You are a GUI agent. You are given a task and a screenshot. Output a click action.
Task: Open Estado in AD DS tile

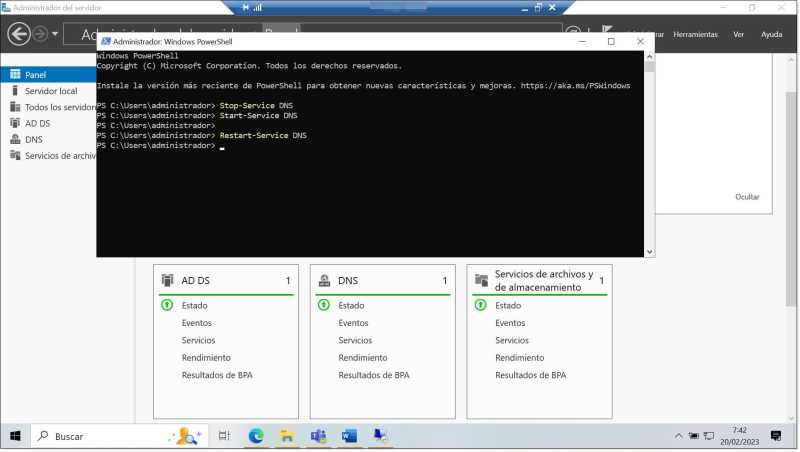tap(194, 306)
